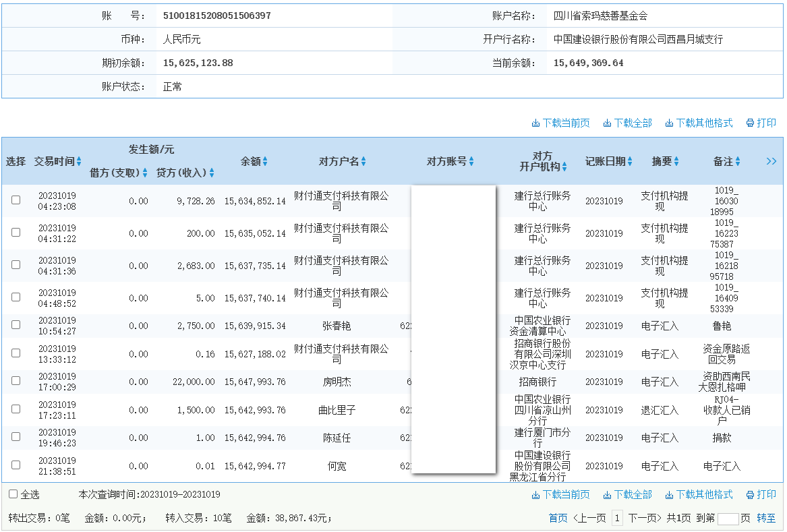Click current page number 1 box
787x532 pixels.
click(617, 519)
